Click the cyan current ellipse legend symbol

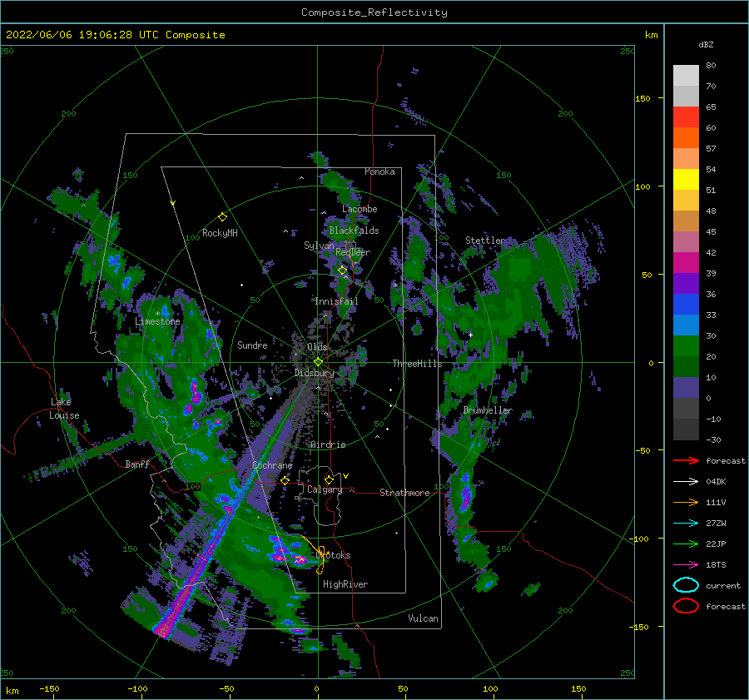[x=686, y=585]
